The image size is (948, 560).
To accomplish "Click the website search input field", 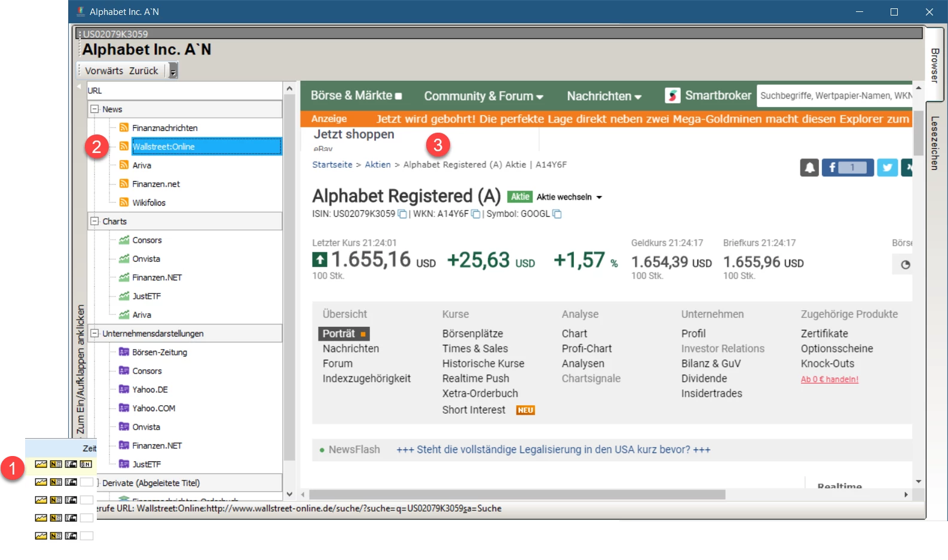I will (834, 96).
